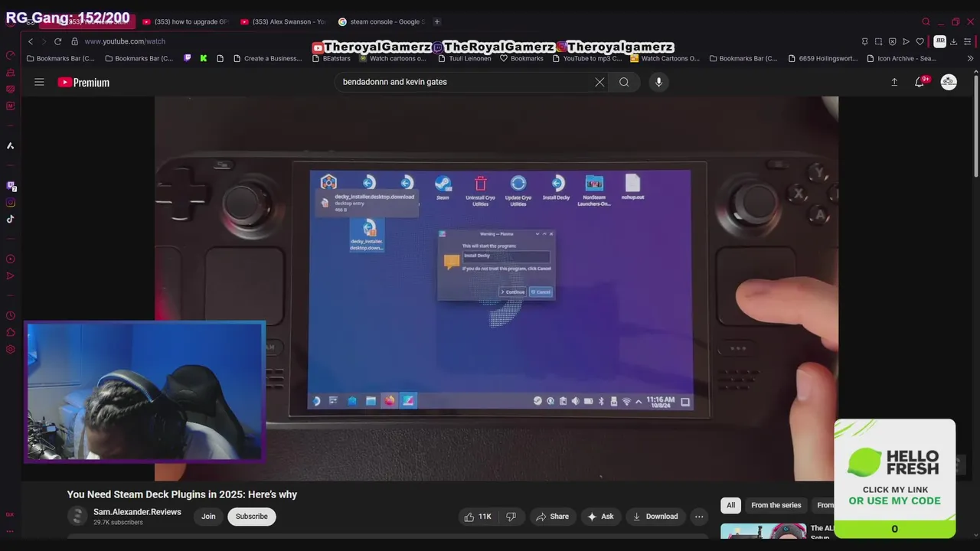Open '6659 Hollingswort...' bookmark

click(822, 58)
